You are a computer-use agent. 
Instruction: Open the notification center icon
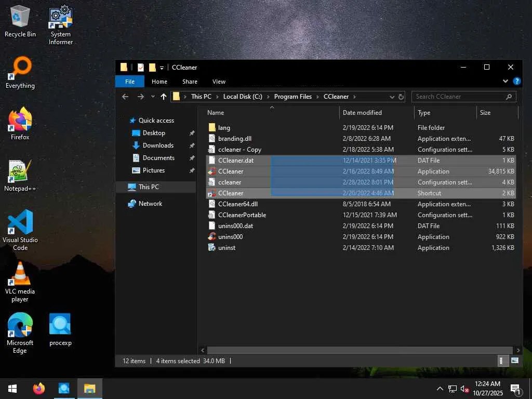[x=516, y=389]
